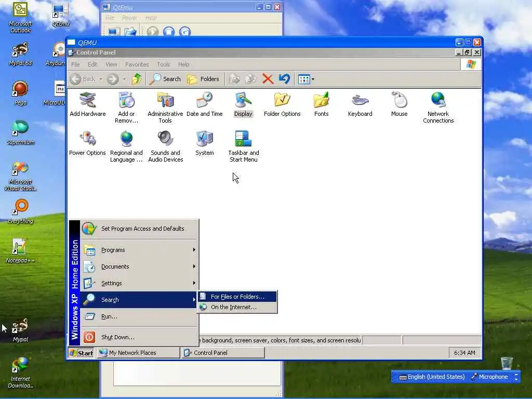
Task: Open Folder Options icon
Action: pos(282,104)
